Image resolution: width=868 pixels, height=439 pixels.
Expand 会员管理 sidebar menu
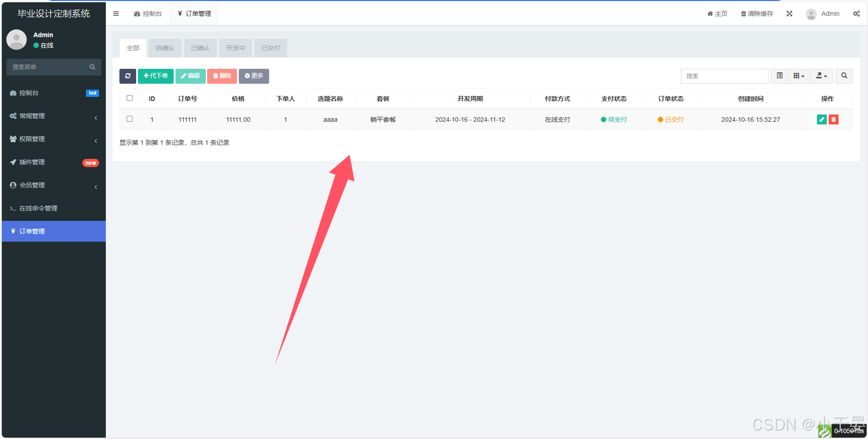coord(54,185)
